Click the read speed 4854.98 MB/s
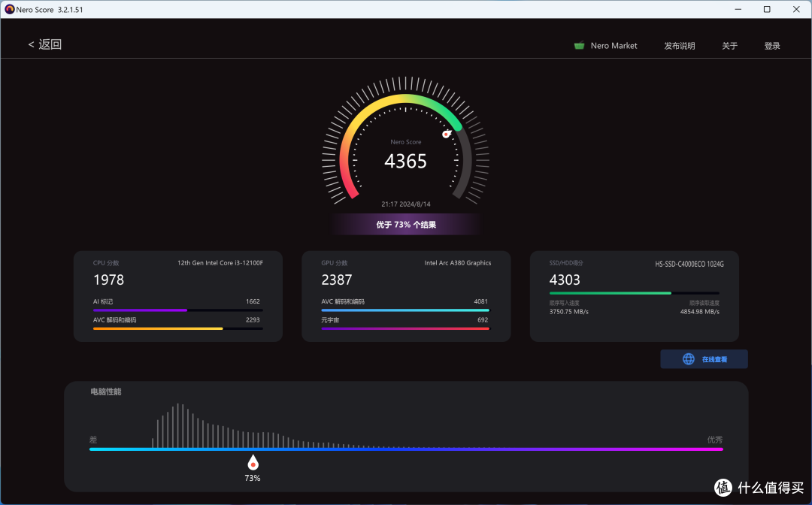 [700, 311]
